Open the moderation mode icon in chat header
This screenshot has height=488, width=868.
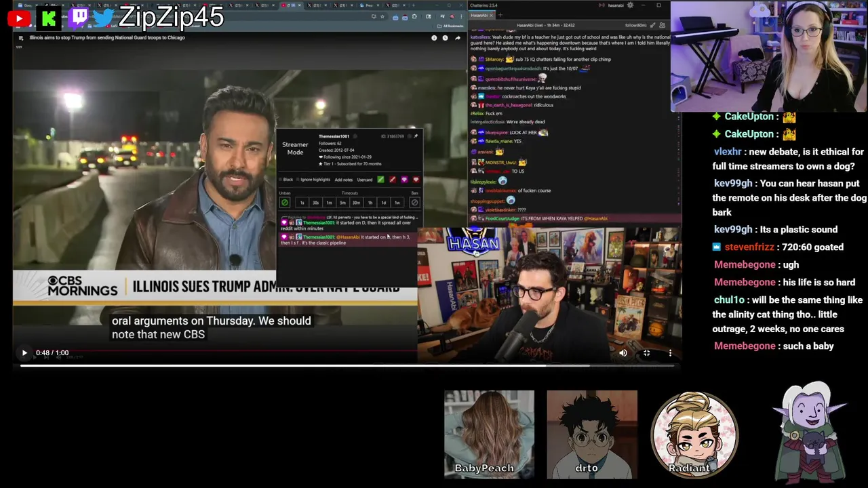tap(653, 25)
